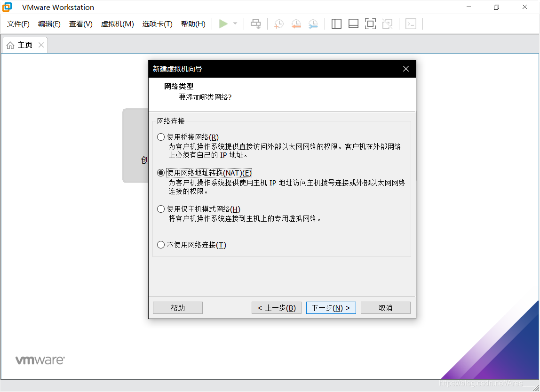
Task: Open the 帮助(H) menu
Action: 193,24
